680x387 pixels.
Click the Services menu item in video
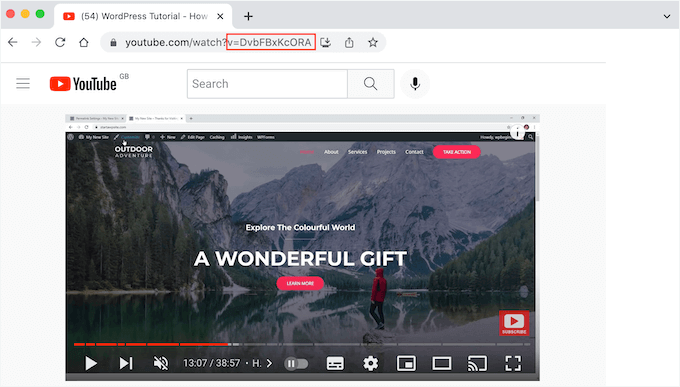(357, 152)
